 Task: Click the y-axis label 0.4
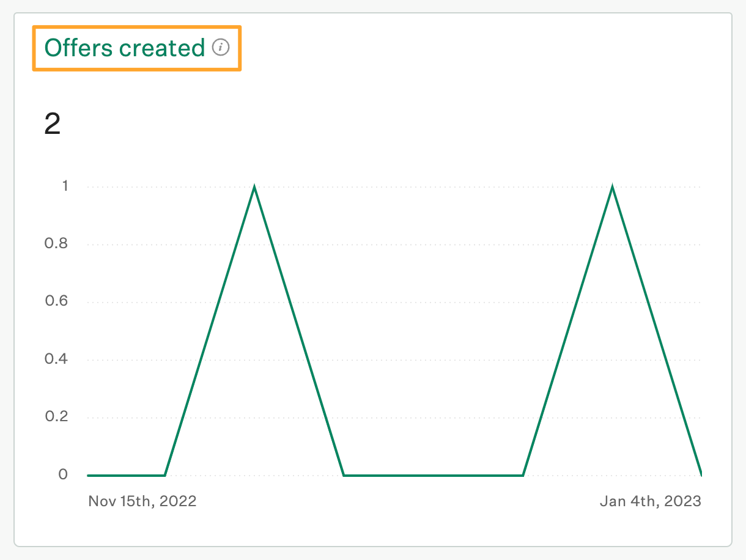56,359
